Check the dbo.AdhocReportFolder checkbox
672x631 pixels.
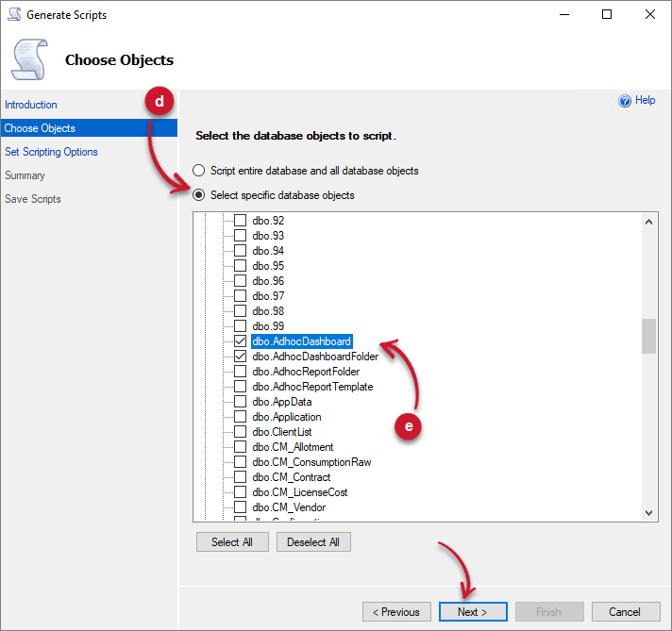click(x=240, y=371)
